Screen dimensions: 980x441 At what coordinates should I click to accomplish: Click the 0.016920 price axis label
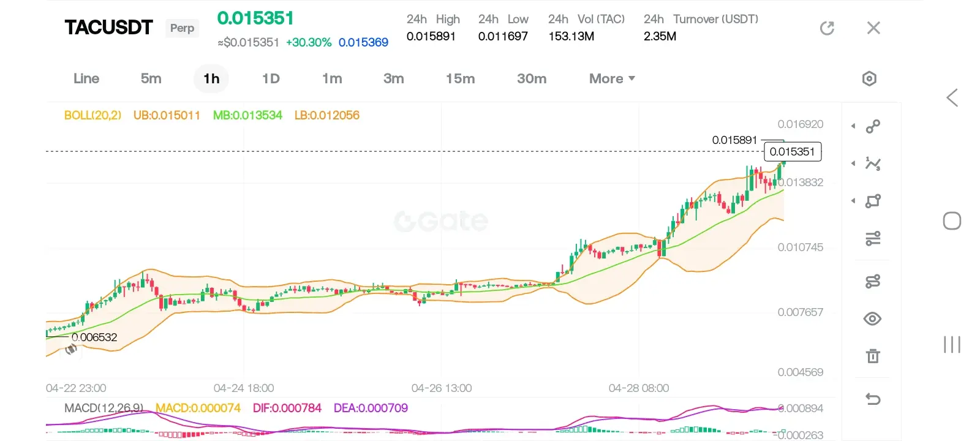point(801,124)
